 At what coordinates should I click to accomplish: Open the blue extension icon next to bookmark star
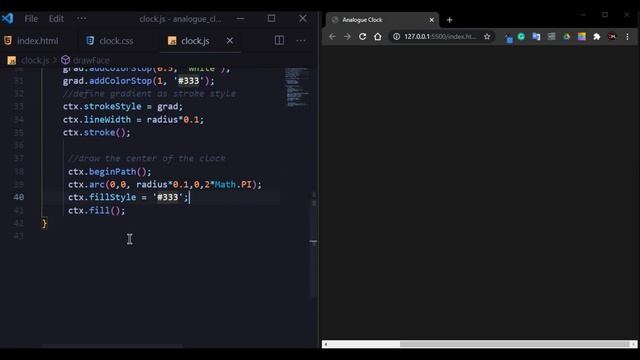tap(509, 38)
